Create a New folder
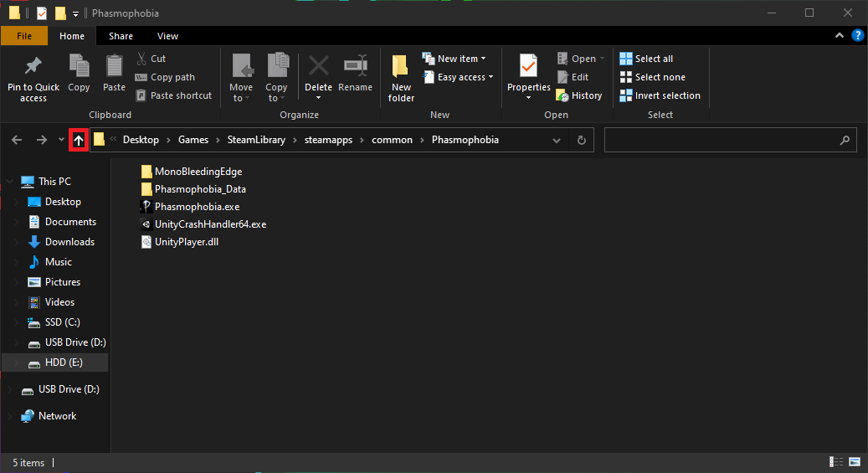This screenshot has width=868, height=473. pos(401,78)
